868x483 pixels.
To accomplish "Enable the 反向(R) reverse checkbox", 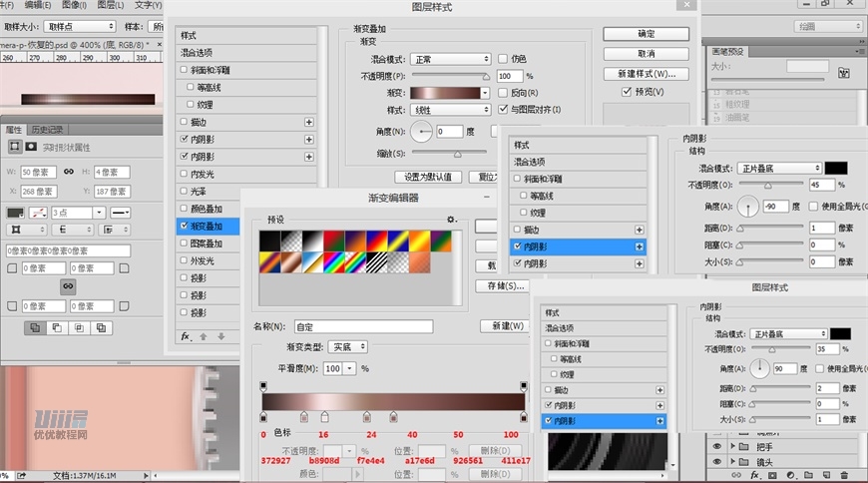I will tap(503, 93).
